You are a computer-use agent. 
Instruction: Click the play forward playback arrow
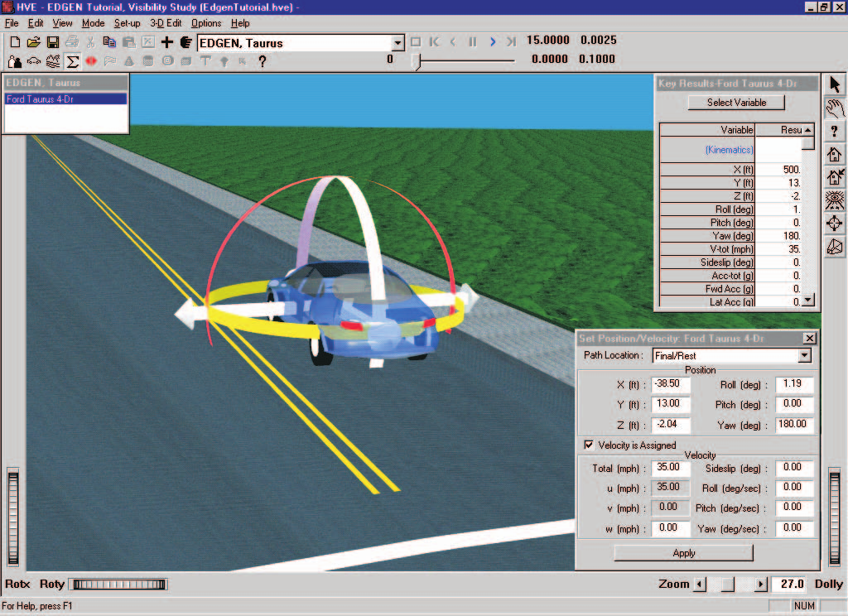[492, 41]
